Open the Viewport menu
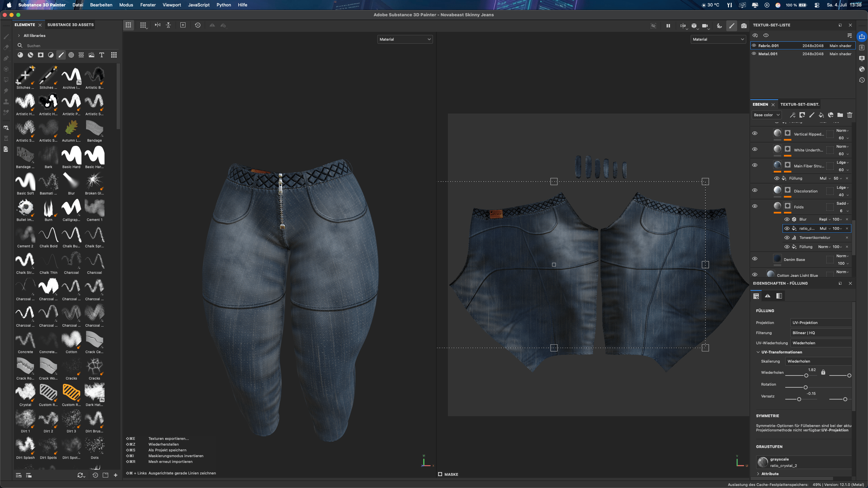 coord(172,5)
